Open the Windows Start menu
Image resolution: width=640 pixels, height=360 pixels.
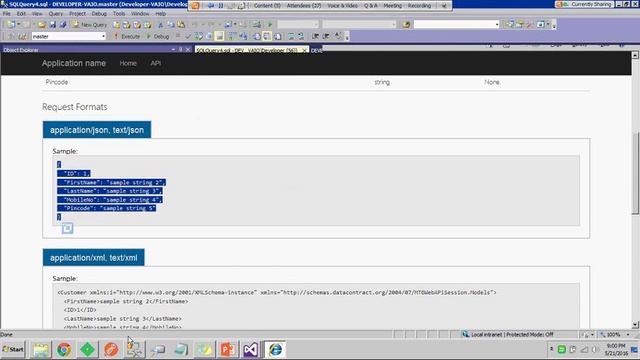click(x=13, y=349)
